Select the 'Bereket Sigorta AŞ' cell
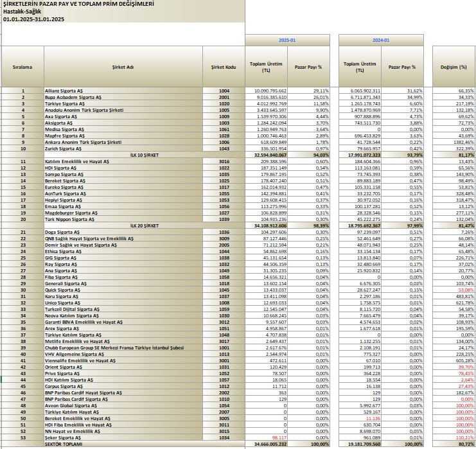This screenshot has width=476, height=449. pyautogui.click(x=123, y=180)
